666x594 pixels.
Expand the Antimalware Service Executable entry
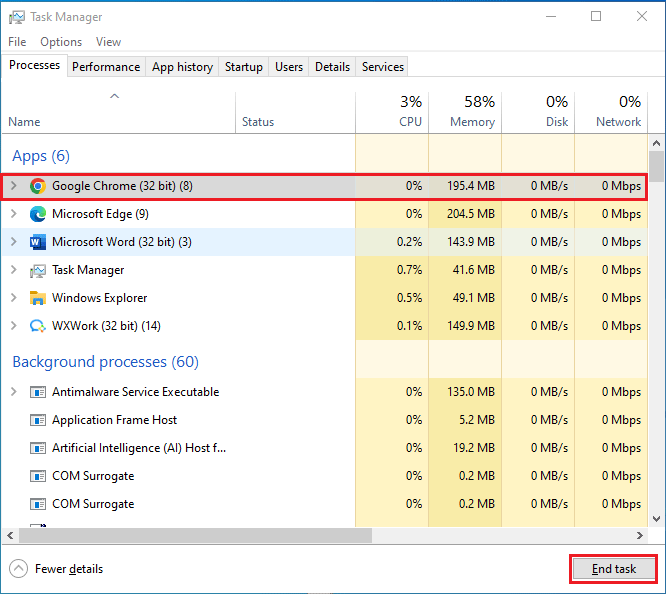tap(14, 392)
